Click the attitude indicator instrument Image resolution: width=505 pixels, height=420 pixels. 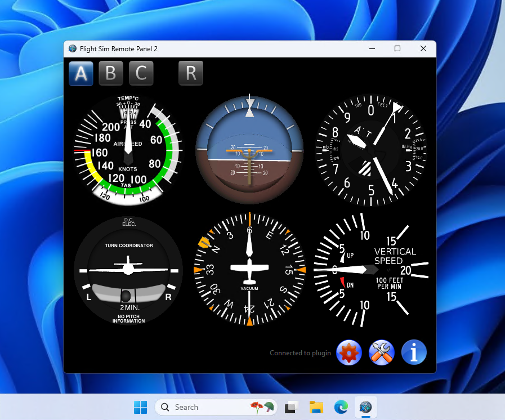[x=249, y=150]
